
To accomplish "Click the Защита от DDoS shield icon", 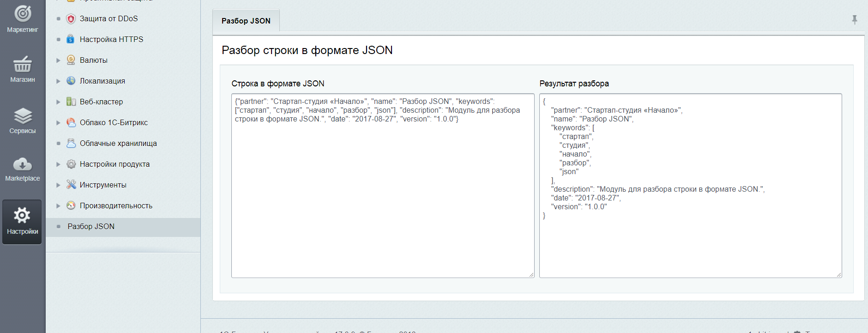I will 71,18.
